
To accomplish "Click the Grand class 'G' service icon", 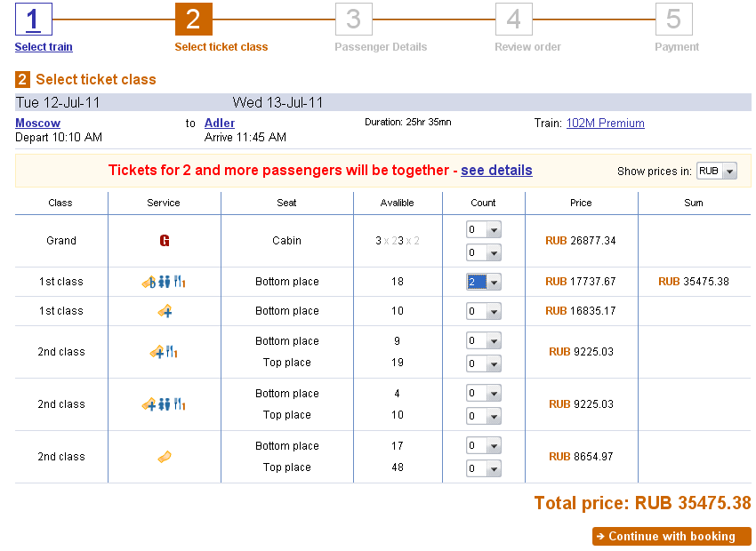I will tap(164, 241).
